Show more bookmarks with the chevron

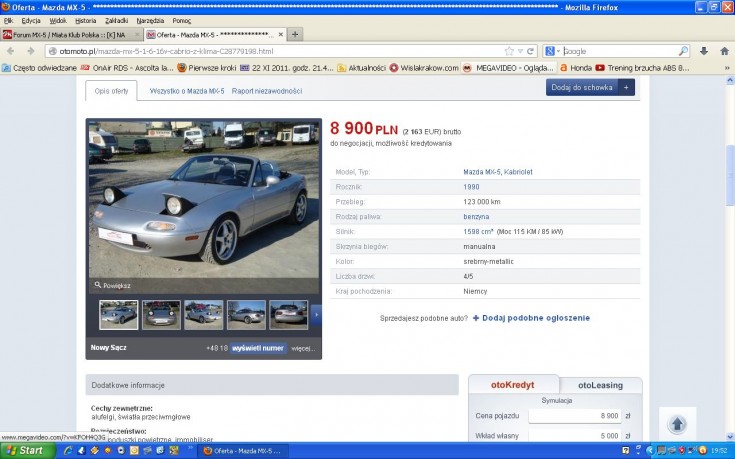727,68
